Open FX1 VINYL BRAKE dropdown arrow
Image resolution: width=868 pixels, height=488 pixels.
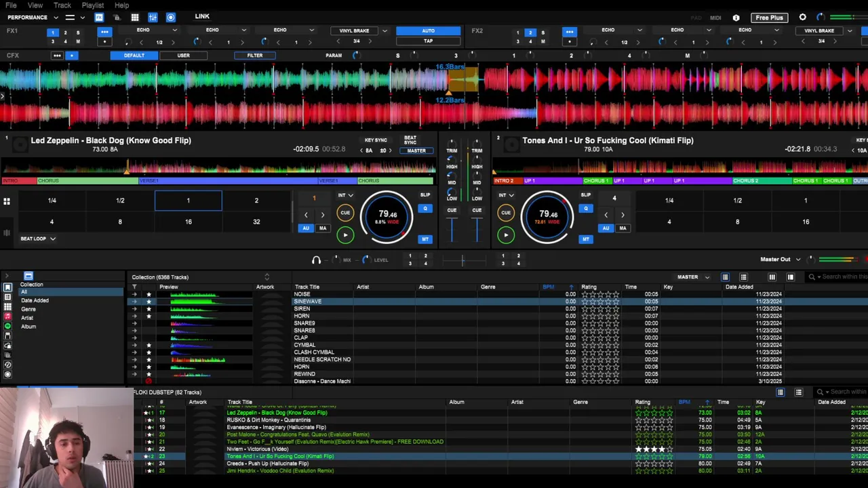(x=384, y=30)
